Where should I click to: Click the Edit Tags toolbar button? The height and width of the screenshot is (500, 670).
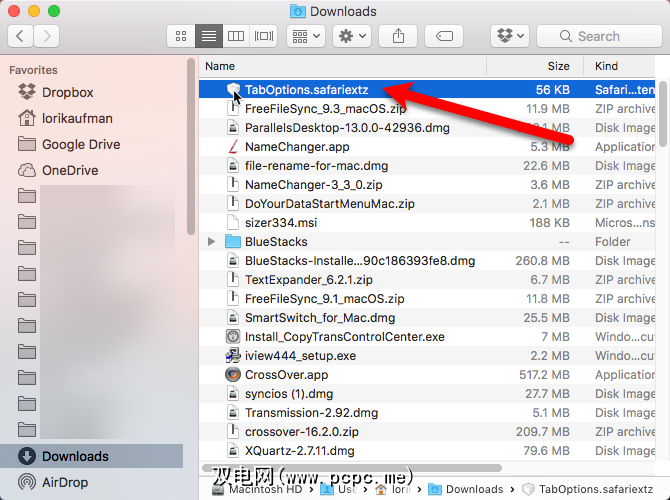click(x=444, y=36)
